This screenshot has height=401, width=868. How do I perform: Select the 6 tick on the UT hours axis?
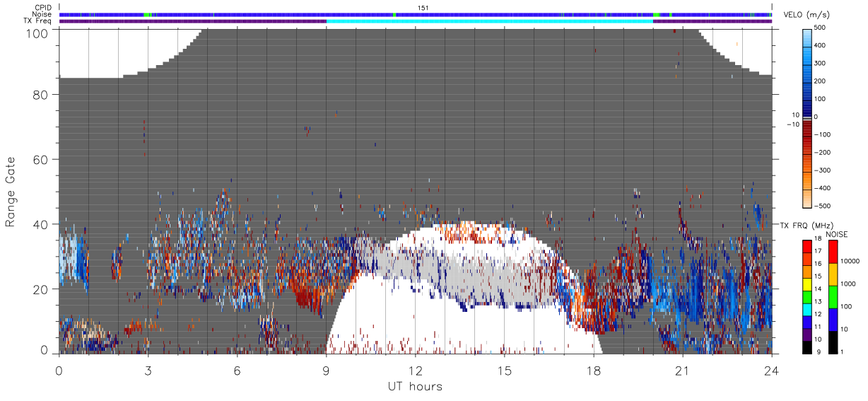(237, 370)
